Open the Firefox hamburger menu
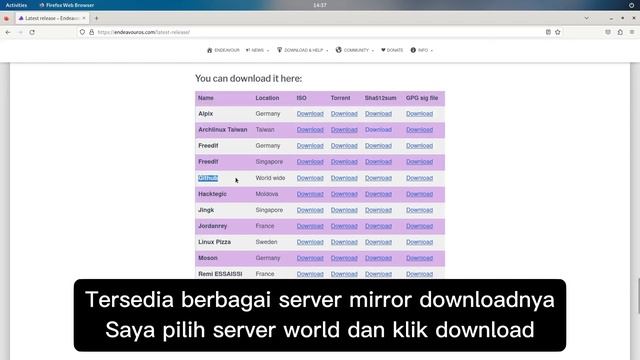The width and height of the screenshot is (640, 360). (x=632, y=32)
